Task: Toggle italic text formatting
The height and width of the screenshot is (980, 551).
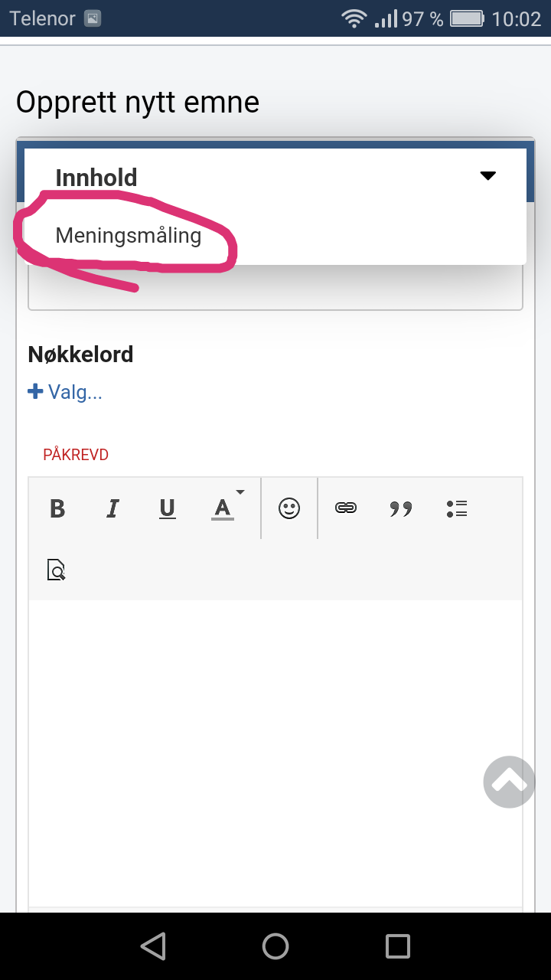Action: point(113,508)
